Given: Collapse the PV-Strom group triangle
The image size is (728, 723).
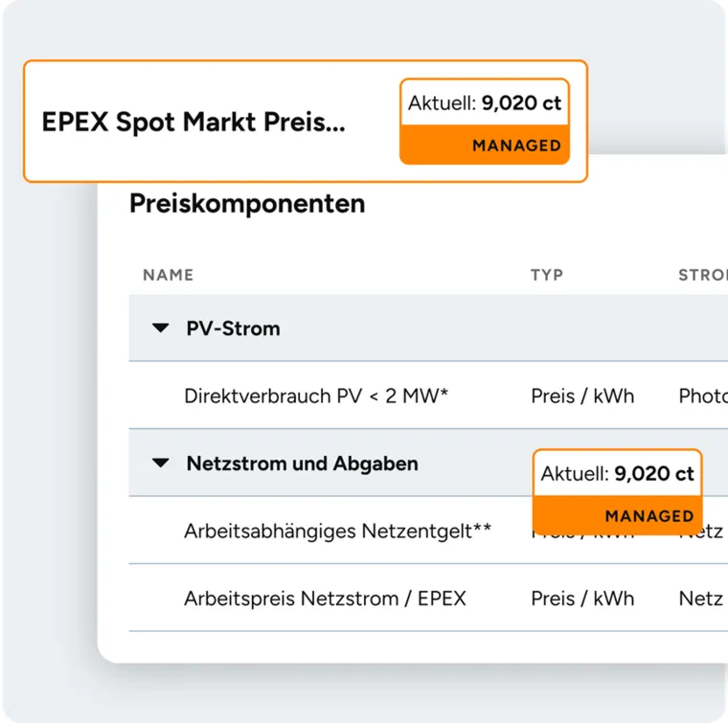Looking at the screenshot, I should pyautogui.click(x=160, y=328).
